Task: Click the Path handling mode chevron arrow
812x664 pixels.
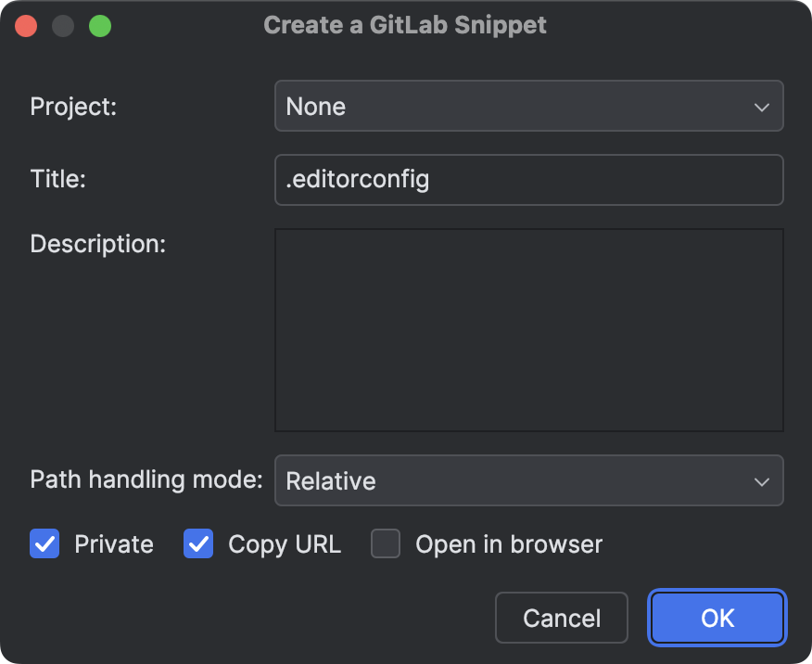Action: click(760, 480)
